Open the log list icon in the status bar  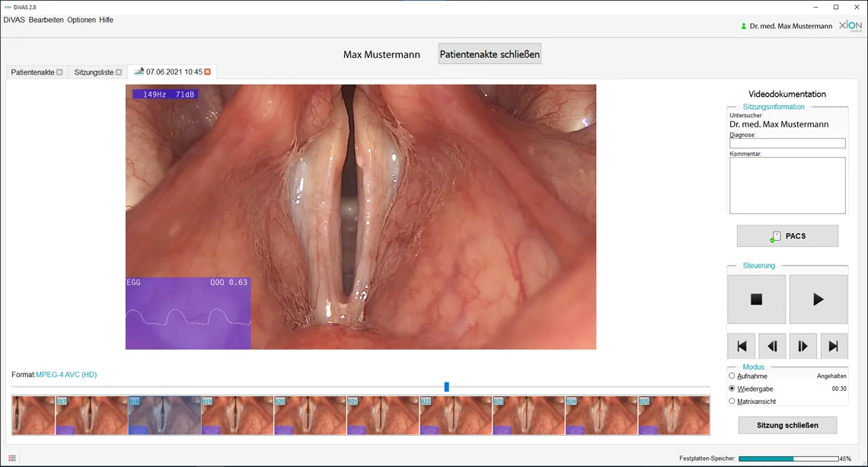(x=12, y=458)
